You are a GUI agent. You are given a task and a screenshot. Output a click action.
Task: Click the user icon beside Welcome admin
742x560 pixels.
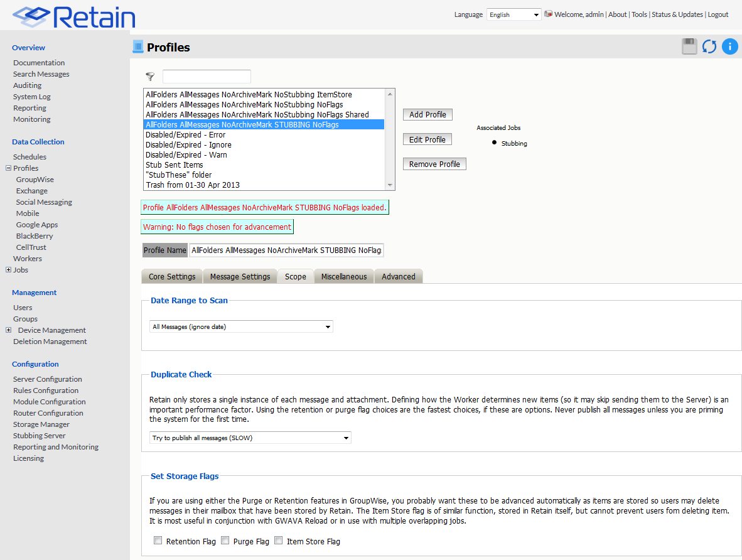pos(548,14)
